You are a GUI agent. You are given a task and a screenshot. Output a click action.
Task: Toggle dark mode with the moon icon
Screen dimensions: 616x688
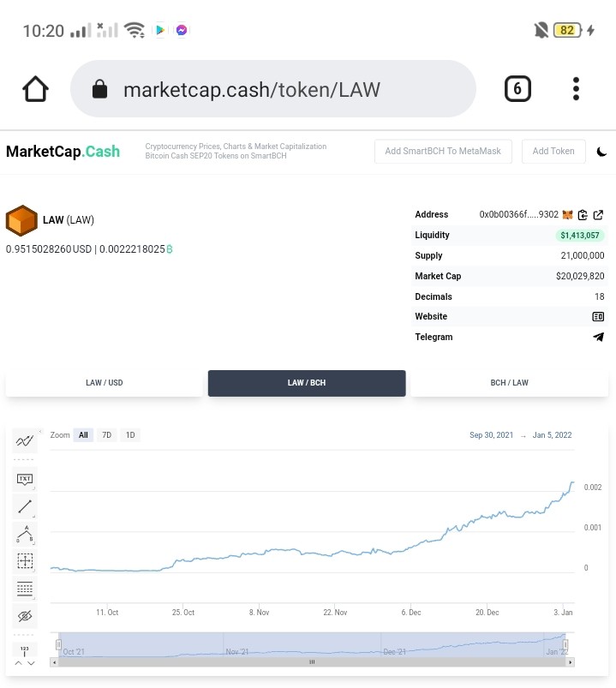point(601,152)
